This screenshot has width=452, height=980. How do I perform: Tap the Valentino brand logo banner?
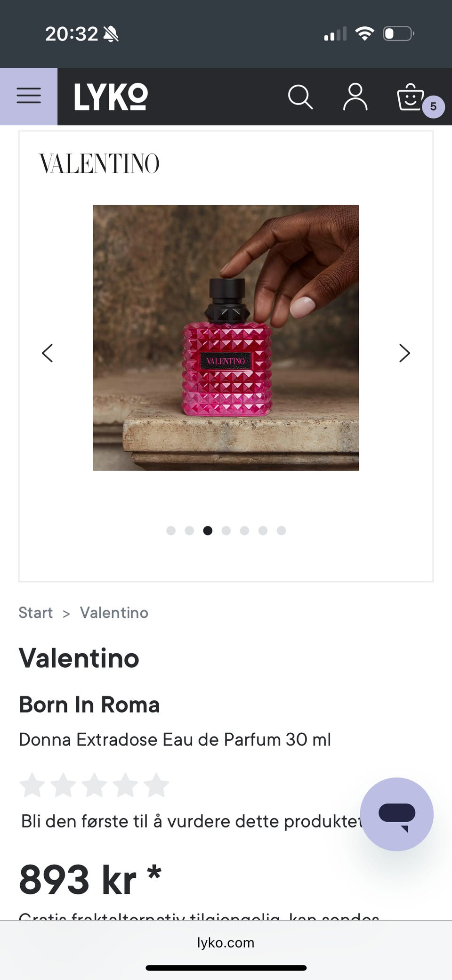point(99,163)
